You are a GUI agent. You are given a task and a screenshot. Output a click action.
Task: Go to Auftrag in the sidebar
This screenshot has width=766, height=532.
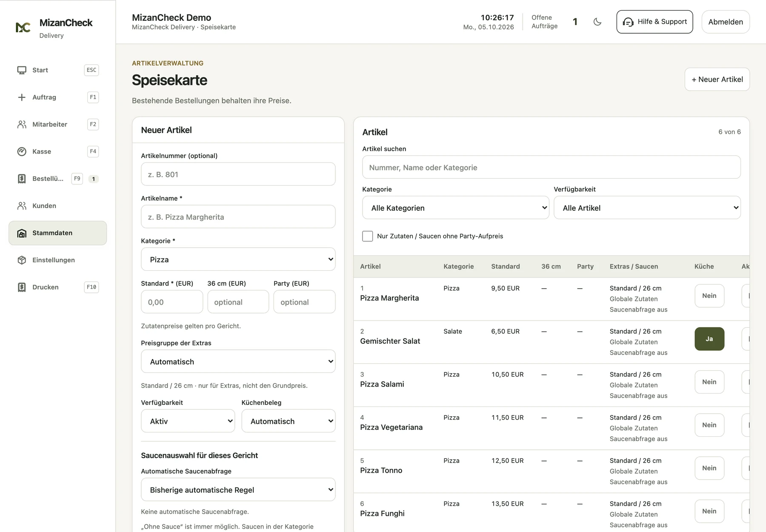tap(58, 97)
